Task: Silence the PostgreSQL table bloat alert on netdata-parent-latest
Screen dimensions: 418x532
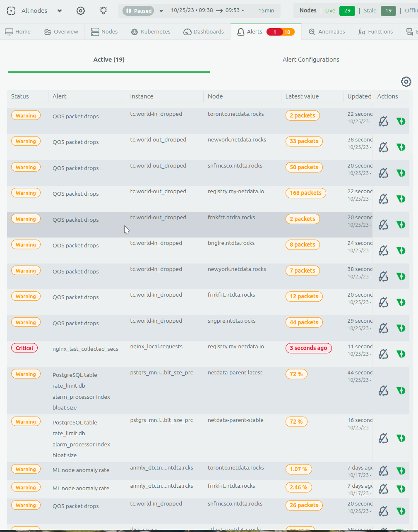Action: click(383, 390)
